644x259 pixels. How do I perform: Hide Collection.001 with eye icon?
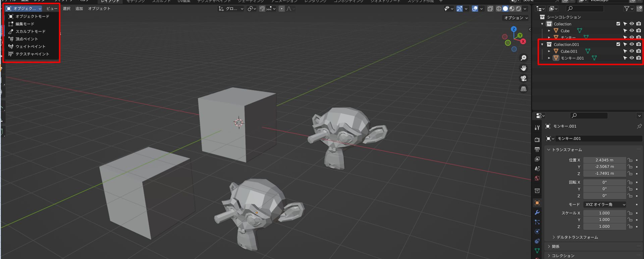632,44
